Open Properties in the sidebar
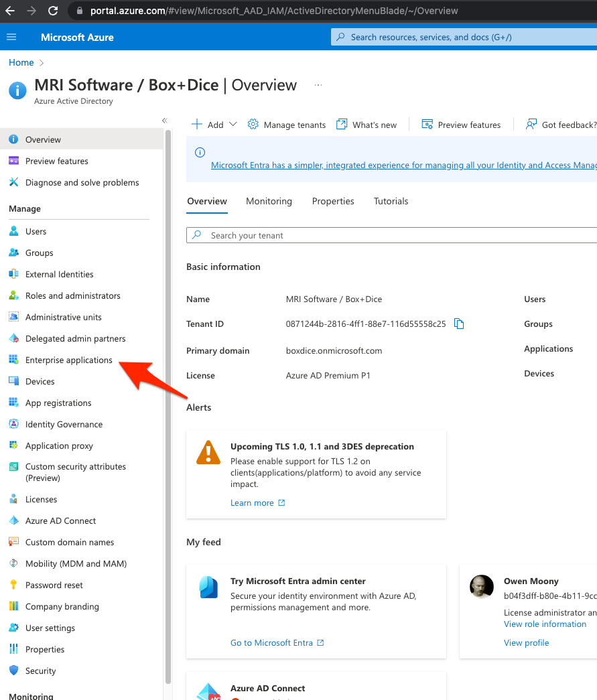 click(x=45, y=649)
